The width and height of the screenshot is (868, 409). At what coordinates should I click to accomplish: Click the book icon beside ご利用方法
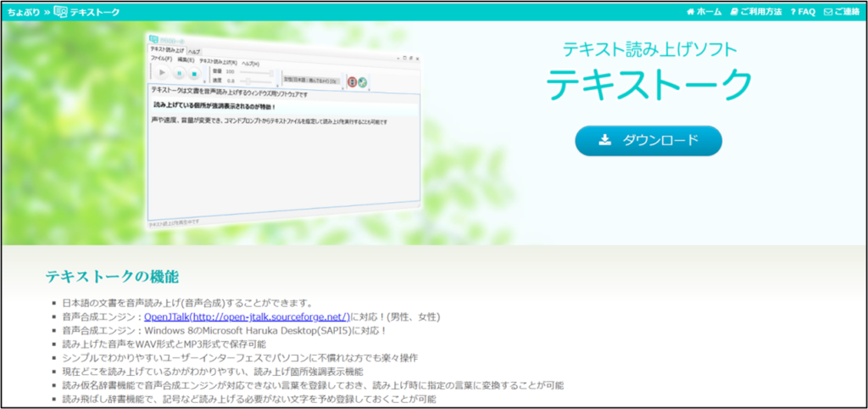734,12
